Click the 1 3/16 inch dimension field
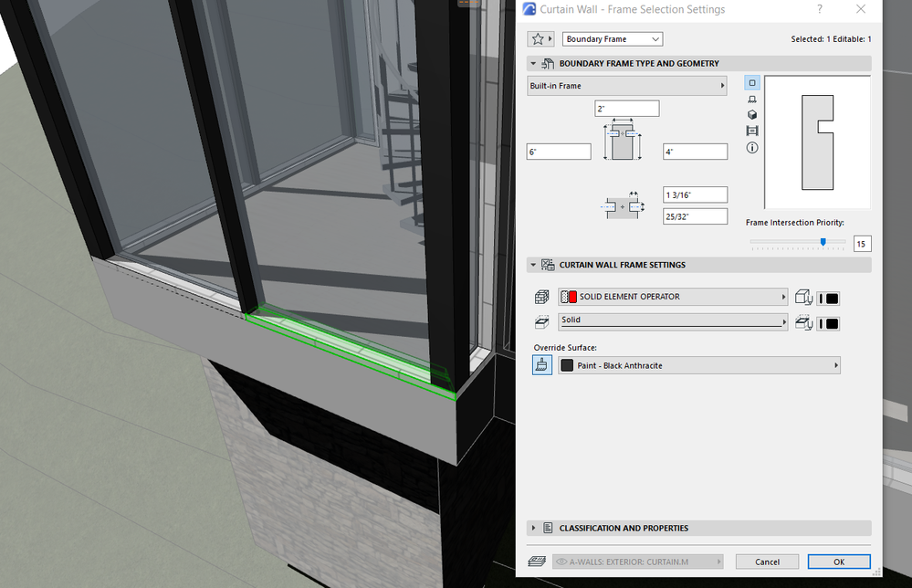 pyautogui.click(x=695, y=194)
